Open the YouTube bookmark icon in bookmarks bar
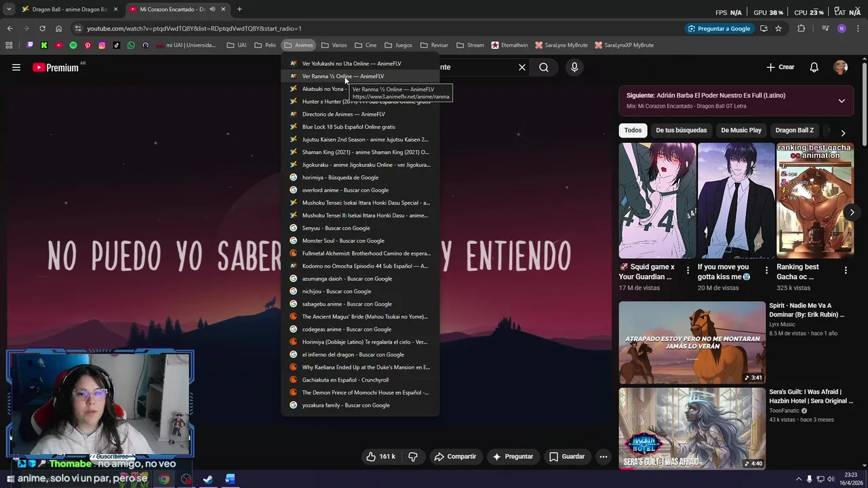Viewport: 868px width, 488px height. [59, 45]
